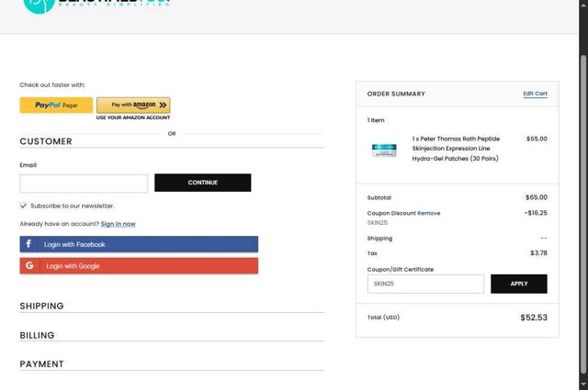
Task: Expand the PAYMENT section heading
Action: [x=41, y=364]
